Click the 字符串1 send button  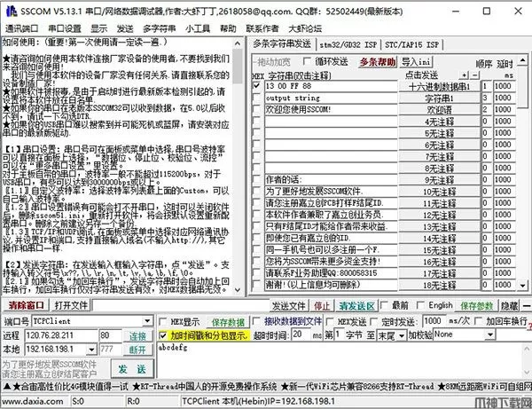(x=440, y=98)
